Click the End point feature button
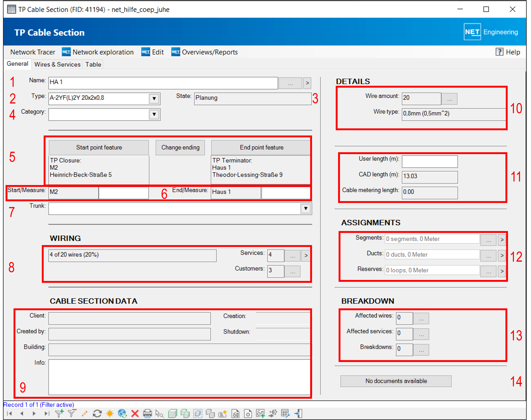Screen dimensions: 531x420 point(261,147)
